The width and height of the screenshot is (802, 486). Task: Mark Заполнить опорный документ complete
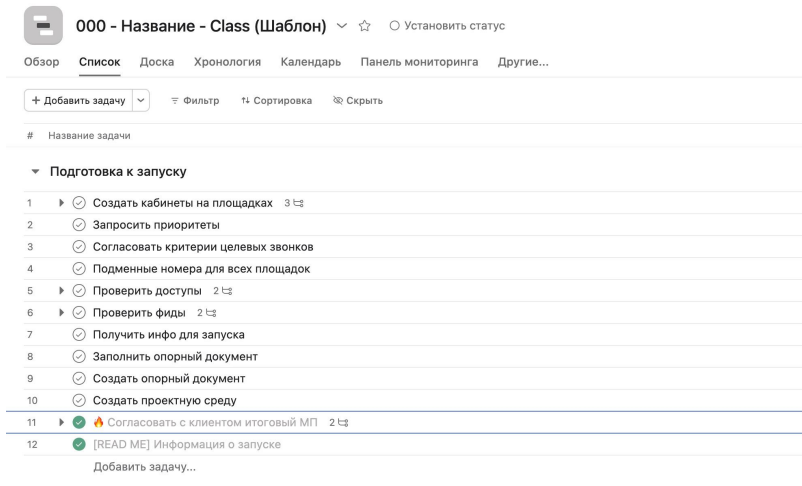pos(79,357)
